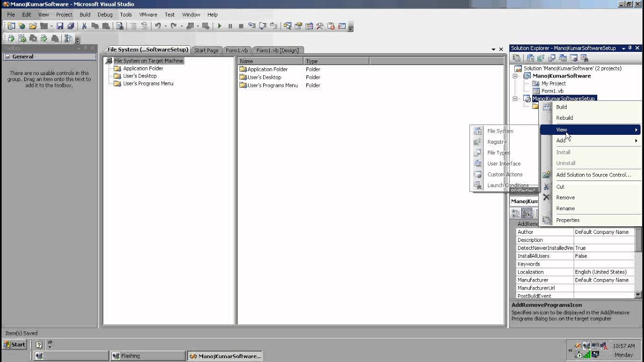644x362 pixels.
Task: Click the Open Website globe toolbar icon
Action: pyautogui.click(x=22, y=26)
